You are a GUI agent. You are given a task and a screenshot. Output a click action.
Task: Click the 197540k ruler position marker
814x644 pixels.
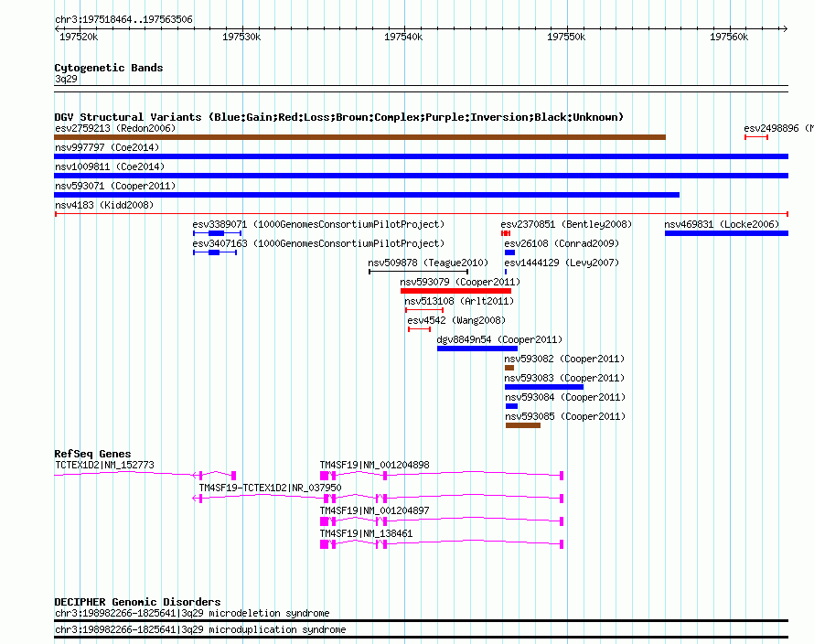tap(403, 37)
